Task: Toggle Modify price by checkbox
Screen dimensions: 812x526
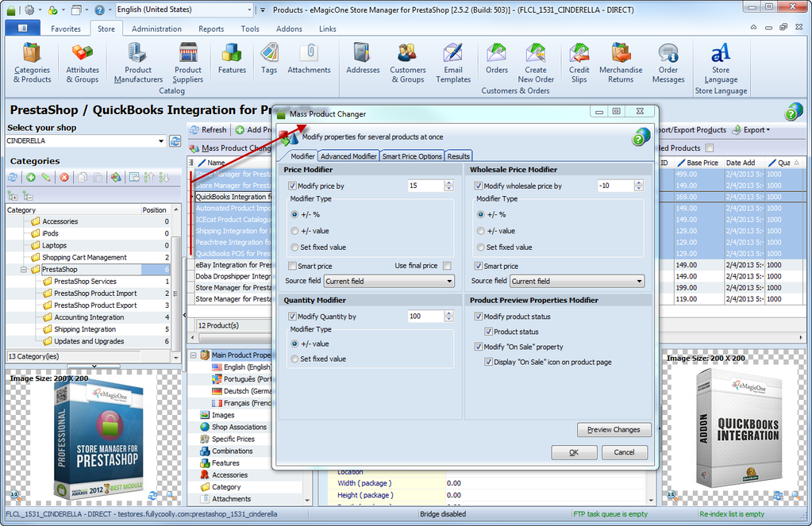Action: pos(292,186)
